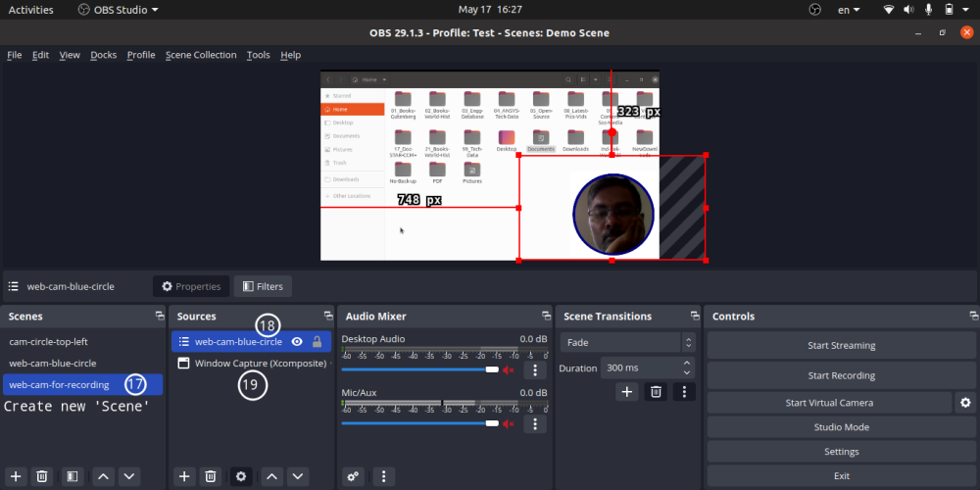The image size is (980, 490).
Task: Click the Start Streaming button
Action: pyautogui.click(x=841, y=346)
